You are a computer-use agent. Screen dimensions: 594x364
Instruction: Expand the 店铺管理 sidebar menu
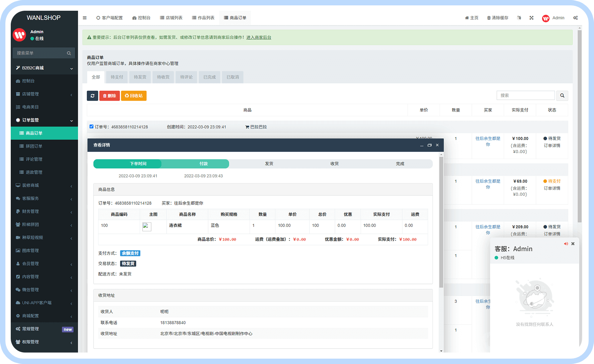coord(44,94)
